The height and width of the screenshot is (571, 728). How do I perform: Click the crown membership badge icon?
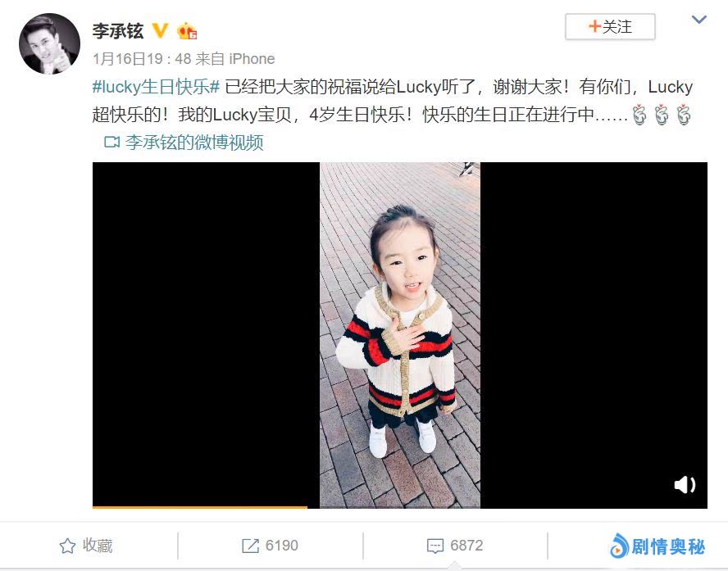click(187, 31)
